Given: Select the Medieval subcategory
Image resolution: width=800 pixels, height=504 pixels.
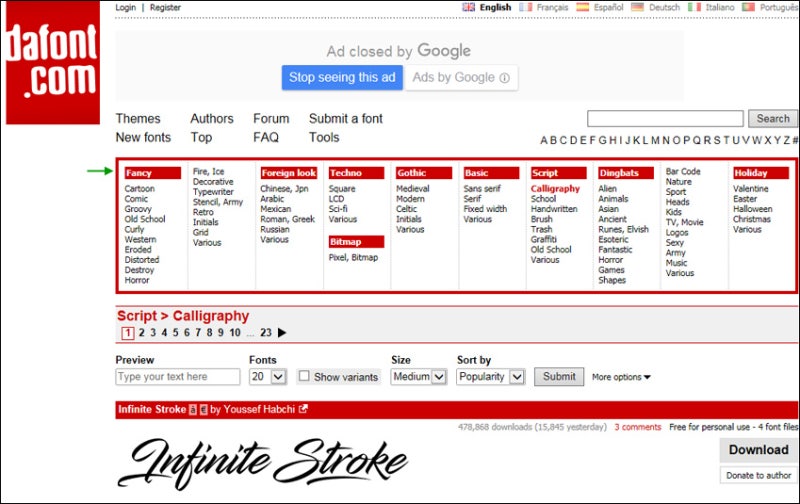Looking at the screenshot, I should [x=413, y=189].
